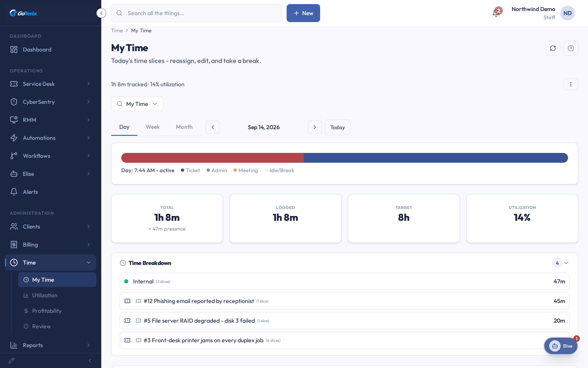This screenshot has height=368, width=588.
Task: Open Internal time breakdown row
Action: (x=345, y=281)
